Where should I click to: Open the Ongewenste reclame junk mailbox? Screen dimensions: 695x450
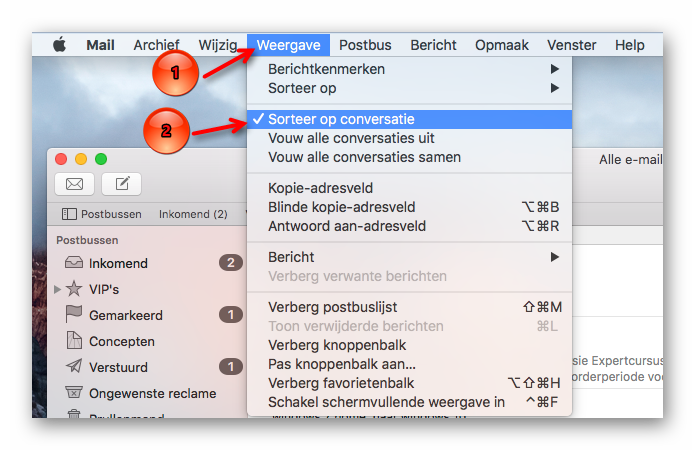pos(141,393)
